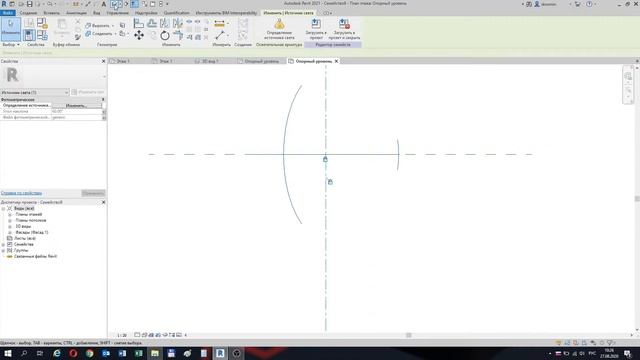This screenshot has height=360, width=640.
Task: Open Chrome from the taskbar
Action: click(89, 353)
